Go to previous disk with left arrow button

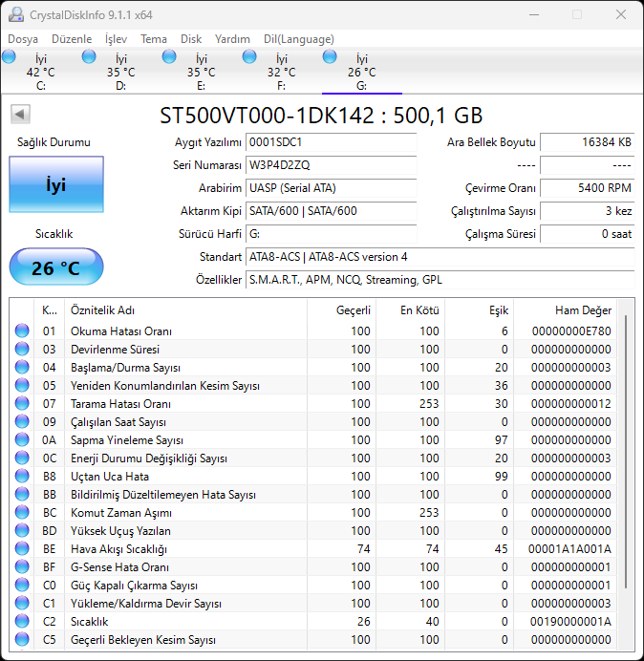[x=20, y=114]
